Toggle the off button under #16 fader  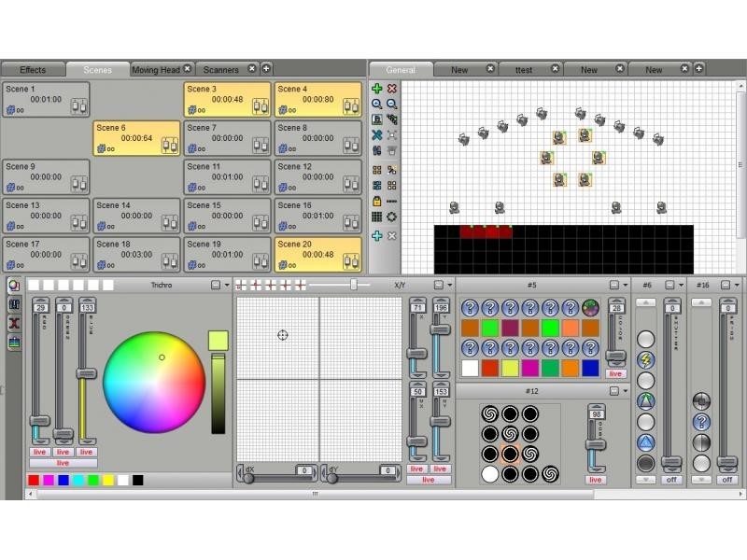coord(727,480)
